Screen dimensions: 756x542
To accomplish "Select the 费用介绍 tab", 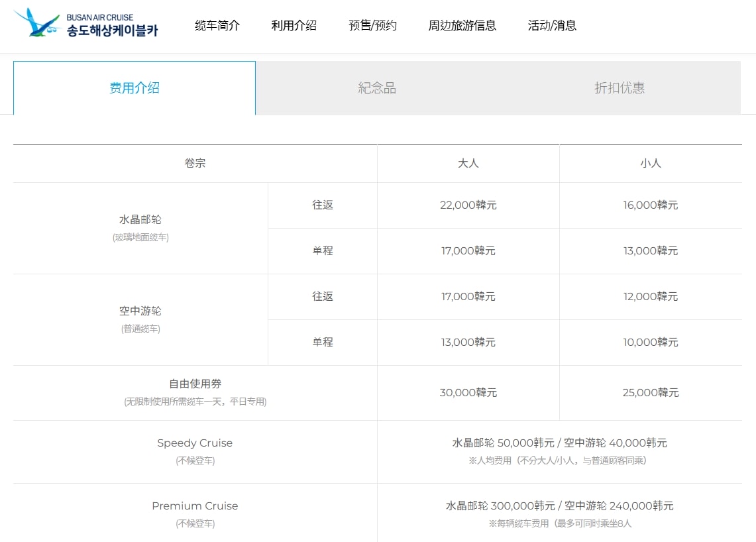I will [135, 87].
